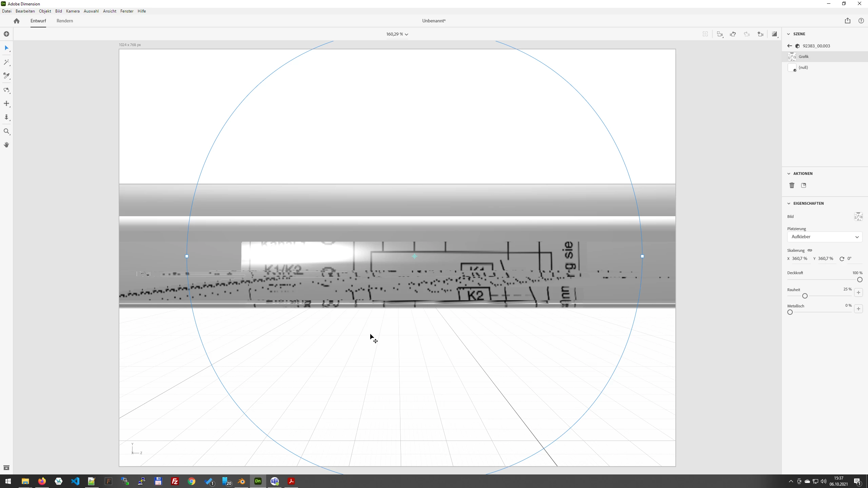This screenshot has width=868, height=488.
Task: Click the Rauheit slider handle
Action: pyautogui.click(x=805, y=296)
